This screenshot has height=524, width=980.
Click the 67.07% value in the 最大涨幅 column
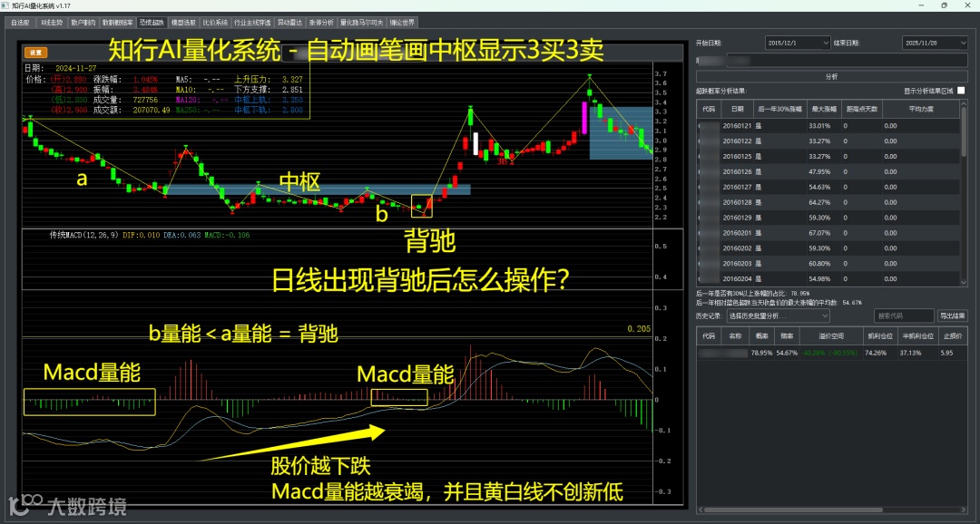click(x=819, y=233)
